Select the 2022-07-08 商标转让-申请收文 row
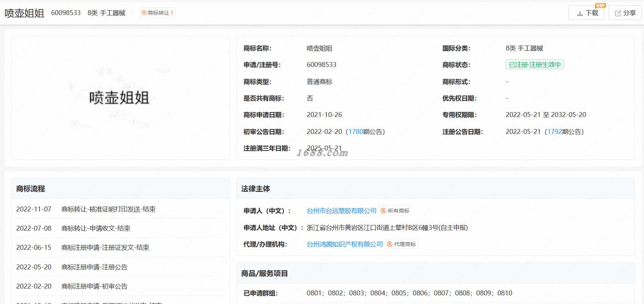 [120, 228]
